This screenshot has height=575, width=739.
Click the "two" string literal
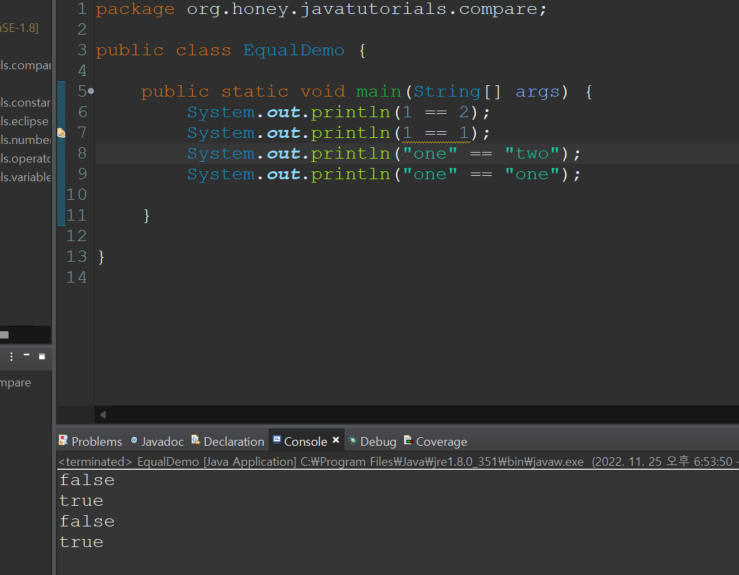[532, 154]
